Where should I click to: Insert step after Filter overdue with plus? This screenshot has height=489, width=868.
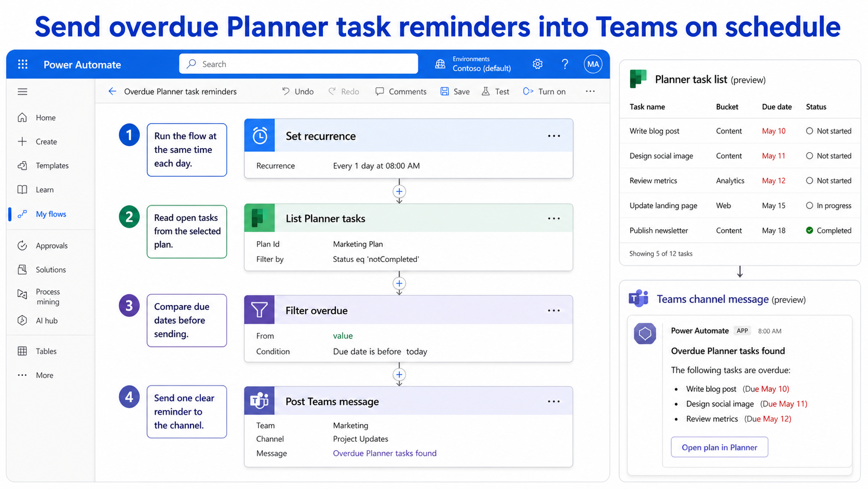point(399,375)
